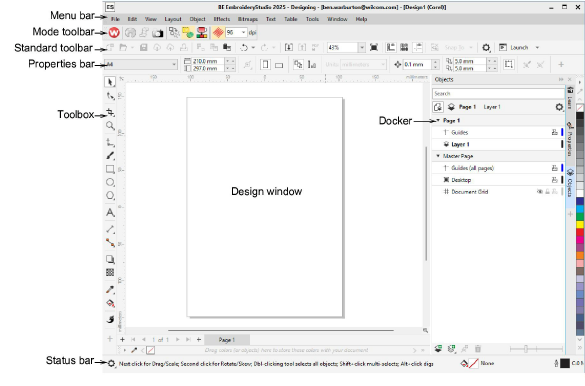This screenshot has width=585, height=386.
Task: Click the New Layer icon in docker
Action: (x=438, y=349)
